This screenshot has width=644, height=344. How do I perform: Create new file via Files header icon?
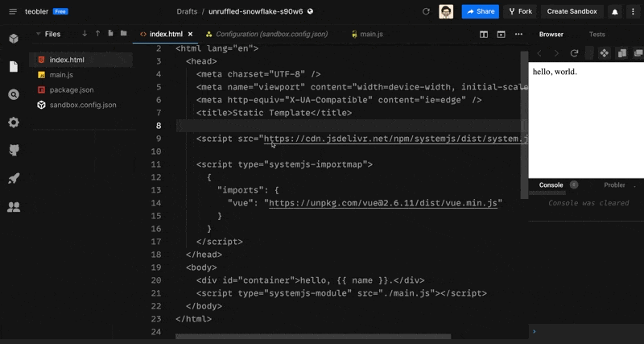(x=110, y=34)
